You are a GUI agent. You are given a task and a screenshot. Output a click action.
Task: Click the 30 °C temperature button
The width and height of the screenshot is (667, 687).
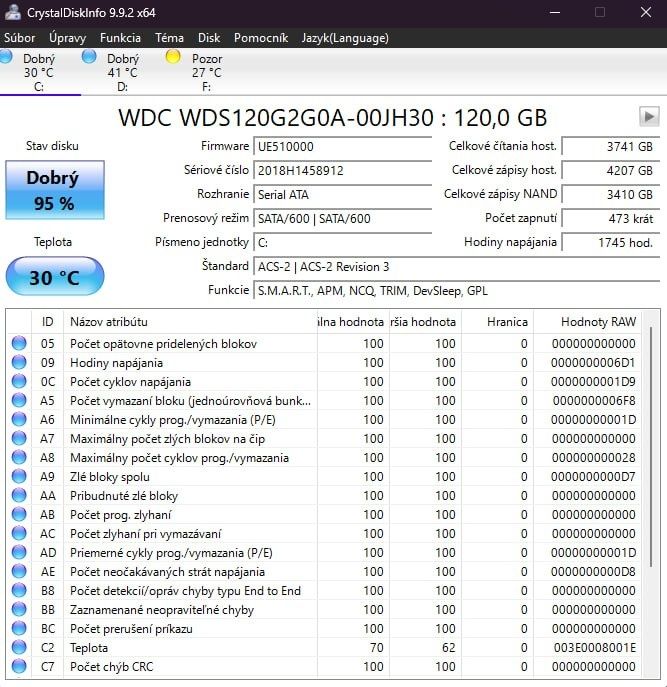pyautogui.click(x=55, y=277)
